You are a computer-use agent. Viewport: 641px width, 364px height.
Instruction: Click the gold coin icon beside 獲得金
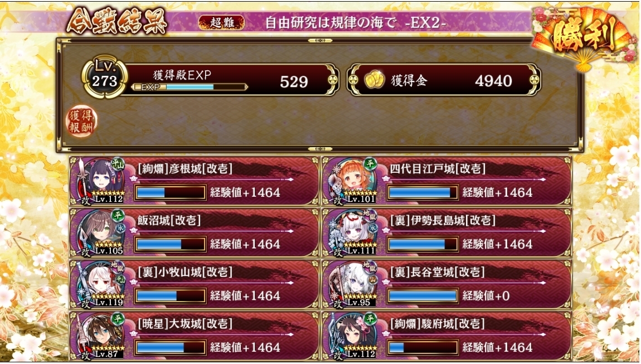[374, 80]
